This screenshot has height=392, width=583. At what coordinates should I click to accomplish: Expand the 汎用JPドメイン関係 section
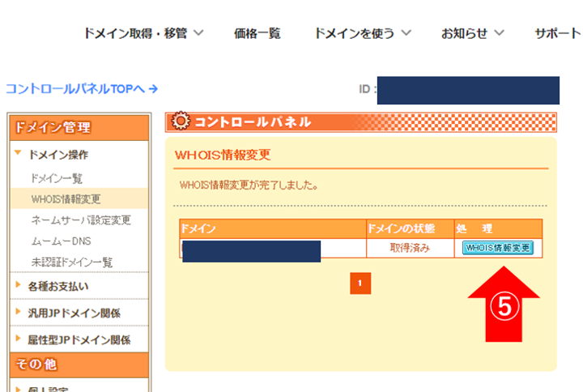[x=74, y=313]
